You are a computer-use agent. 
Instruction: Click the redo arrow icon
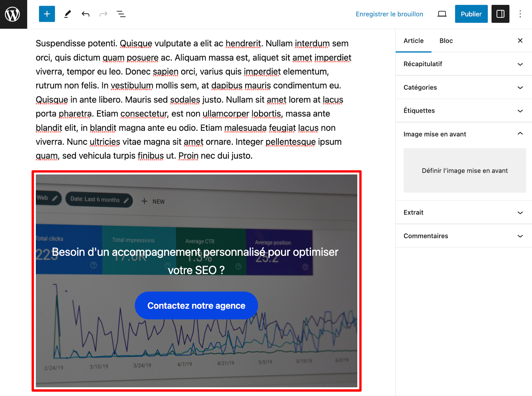click(x=103, y=14)
